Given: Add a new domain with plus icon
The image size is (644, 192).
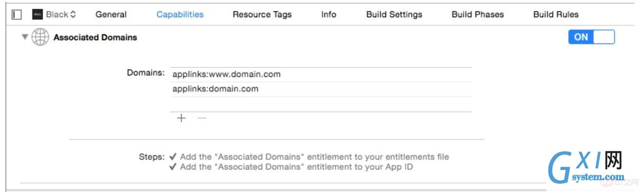Looking at the screenshot, I should (x=181, y=118).
